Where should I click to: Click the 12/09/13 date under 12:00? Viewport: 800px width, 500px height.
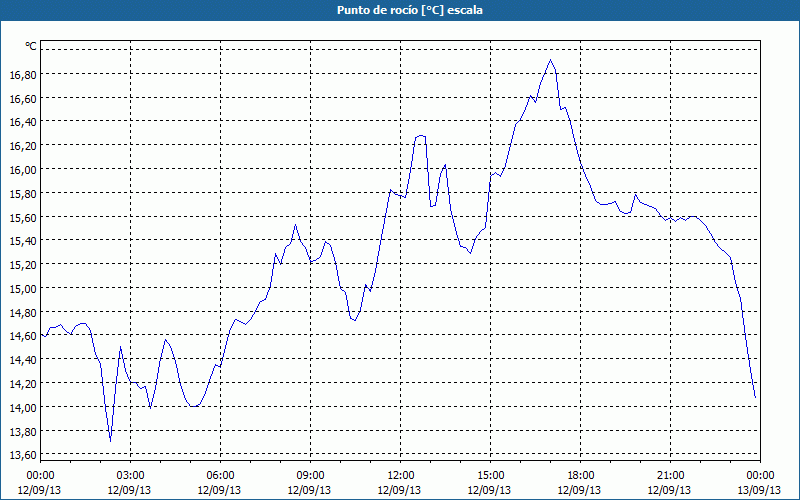click(399, 490)
